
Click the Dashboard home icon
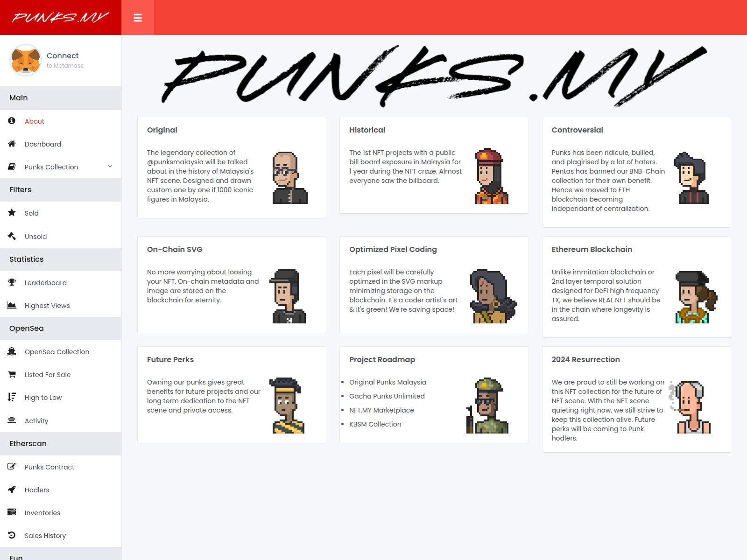coord(12,144)
